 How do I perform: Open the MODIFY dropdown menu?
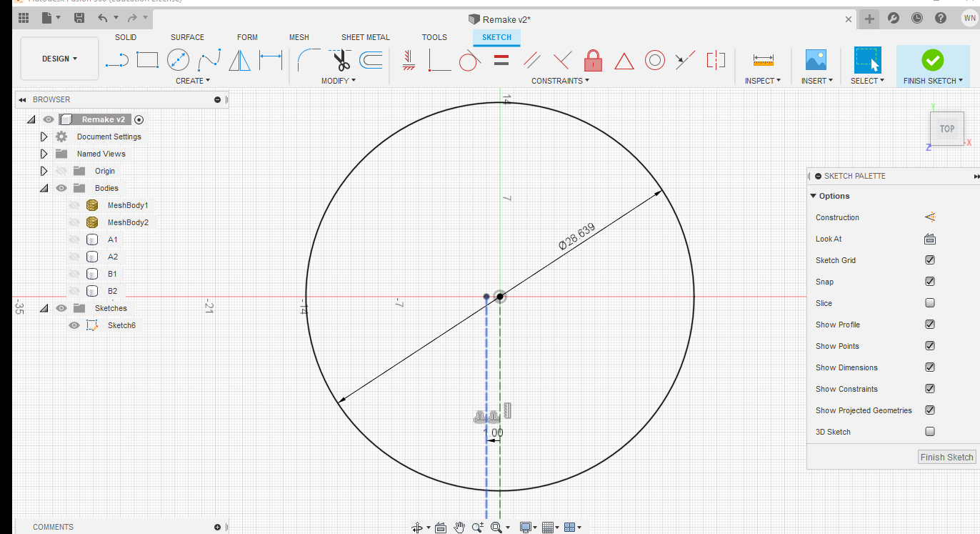339,81
